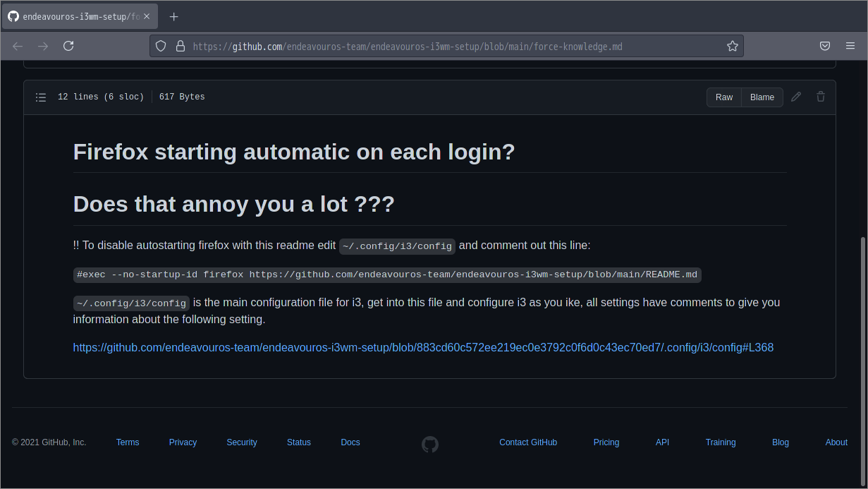Open the Pricing footer link
This screenshot has width=868, height=489.
coord(606,442)
